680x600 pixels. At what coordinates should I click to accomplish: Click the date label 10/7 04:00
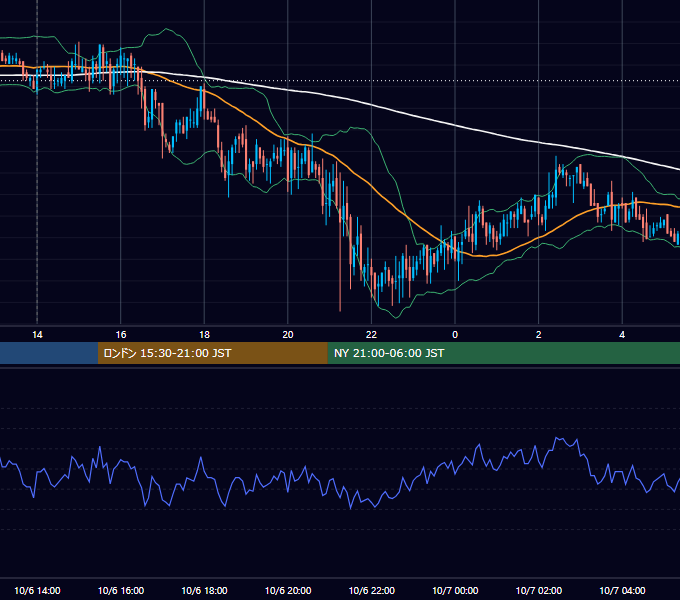(622, 590)
